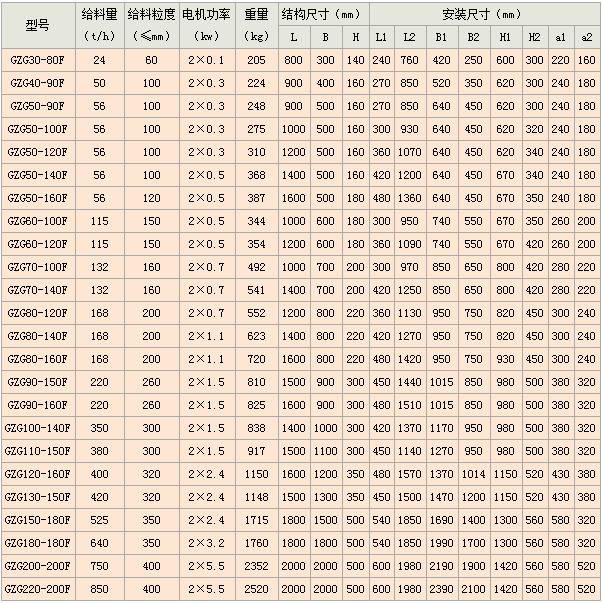This screenshot has width=602, height=604.
Task: Click B1 value 2390
Action: point(441,589)
